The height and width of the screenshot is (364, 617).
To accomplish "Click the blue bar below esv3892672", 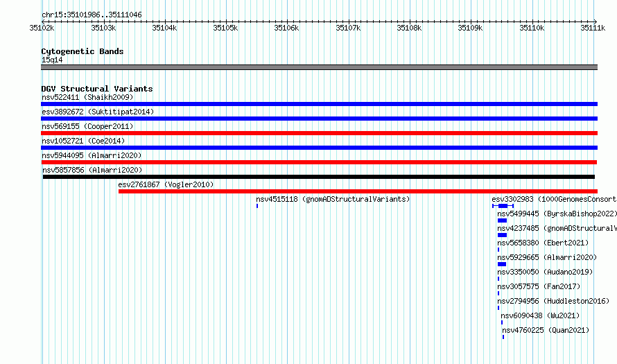I will pos(319,119).
